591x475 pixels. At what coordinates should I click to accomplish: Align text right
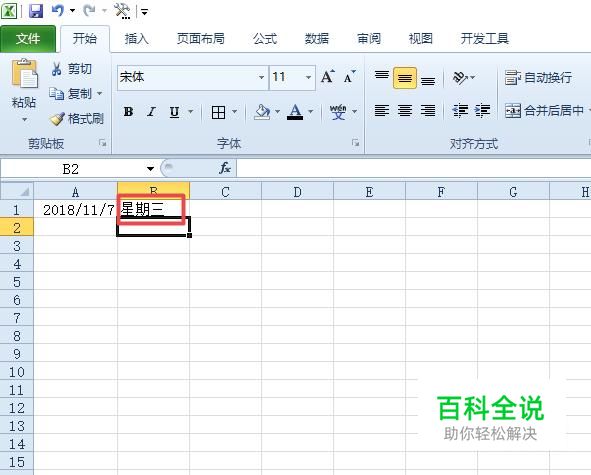[428, 111]
